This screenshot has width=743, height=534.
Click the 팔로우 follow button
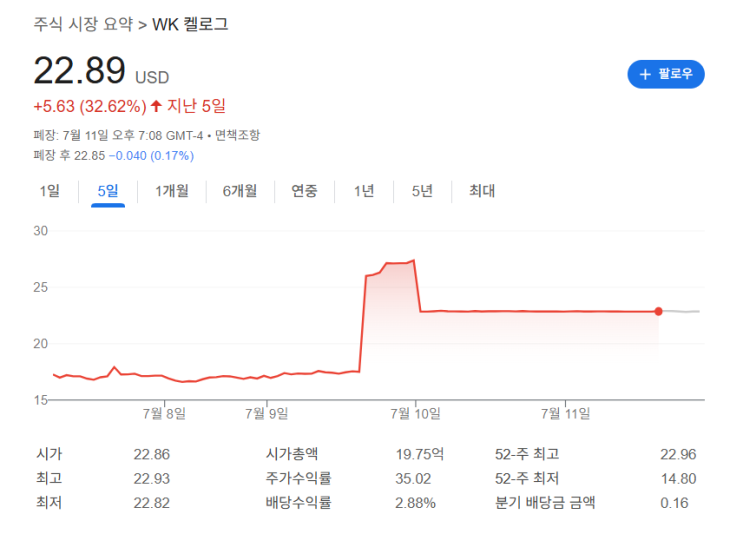(666, 74)
